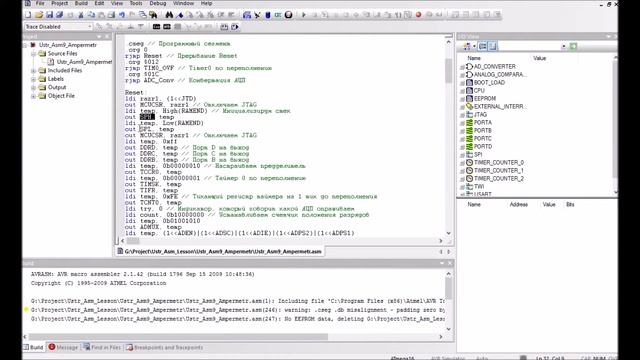Viewport: 640px width, 360px height.
Task: Select EEPROM in the I/O View
Action: (x=484, y=99)
